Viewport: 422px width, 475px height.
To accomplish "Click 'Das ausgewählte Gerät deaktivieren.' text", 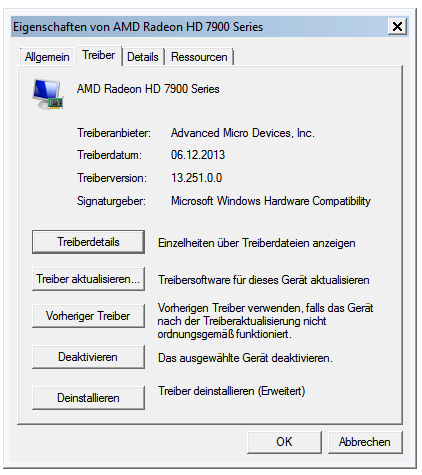I will [x=245, y=358].
